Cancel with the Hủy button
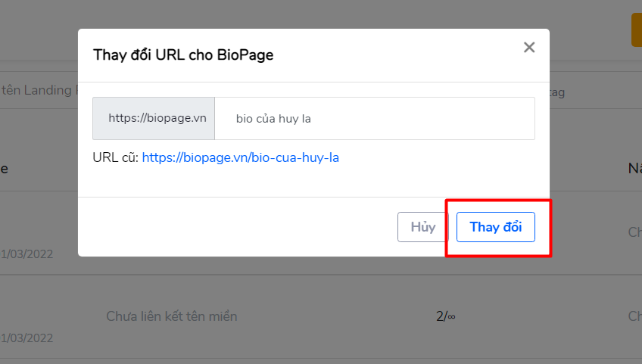The height and width of the screenshot is (364, 642). pos(423,227)
